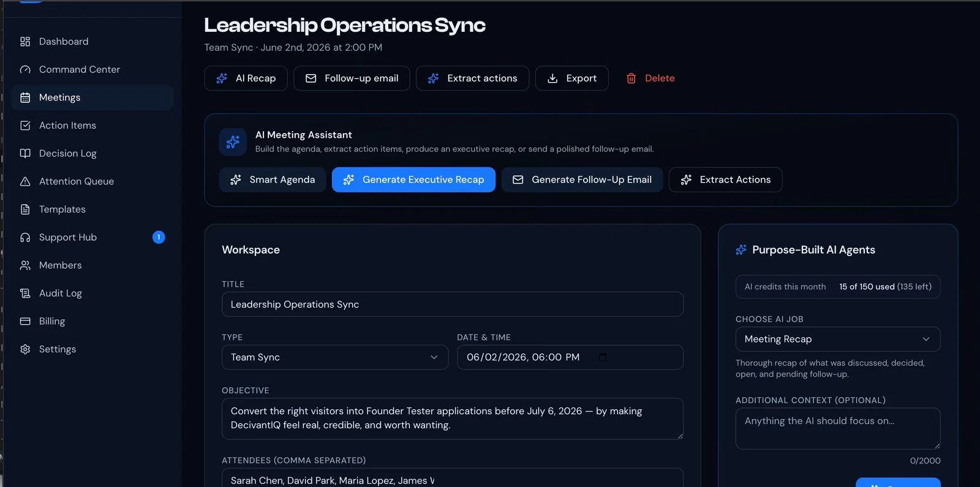Click the Leadership Operations Sync page heading
980x487 pixels.
pyautogui.click(x=345, y=25)
